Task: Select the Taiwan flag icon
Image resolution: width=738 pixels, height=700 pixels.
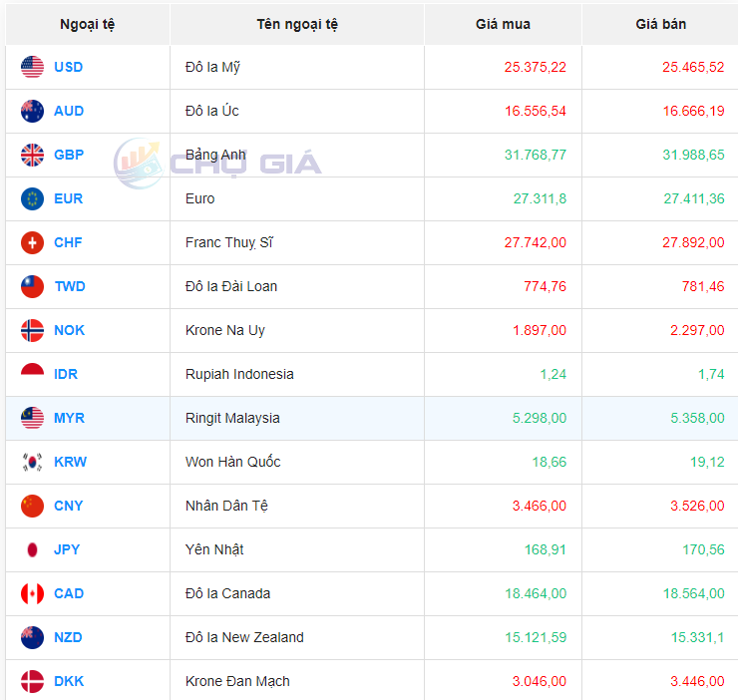Action: point(33,286)
